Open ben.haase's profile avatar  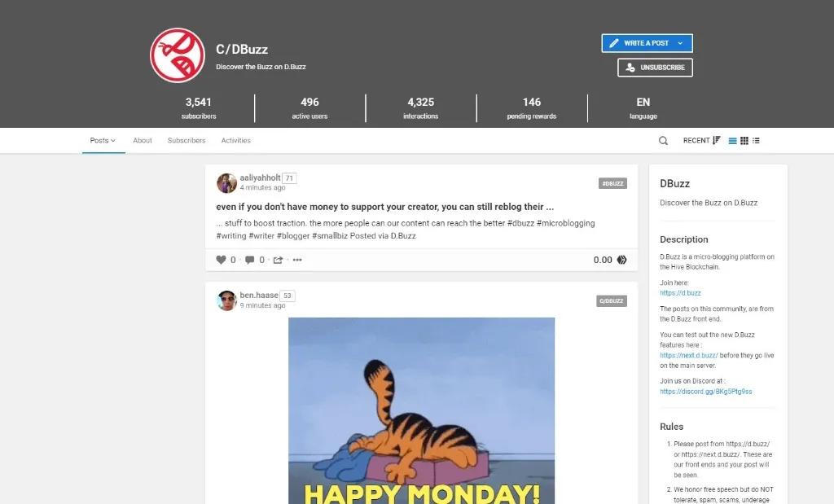click(226, 300)
